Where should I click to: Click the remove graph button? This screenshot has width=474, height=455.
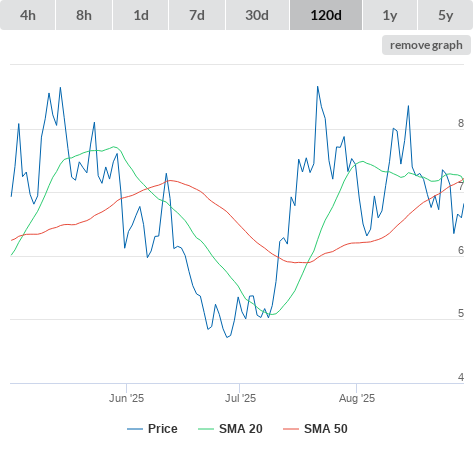point(426,45)
